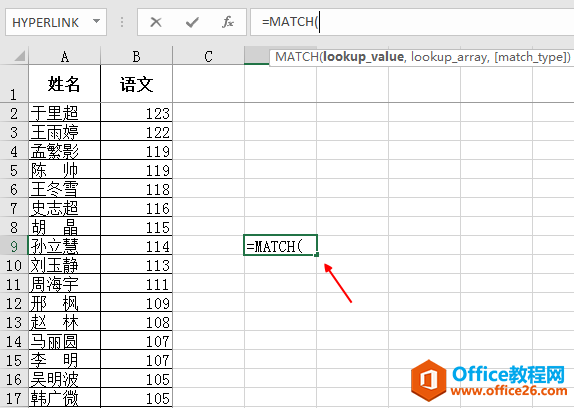Select cell with name 吴明波
This screenshot has height=408, width=574.
[64, 379]
